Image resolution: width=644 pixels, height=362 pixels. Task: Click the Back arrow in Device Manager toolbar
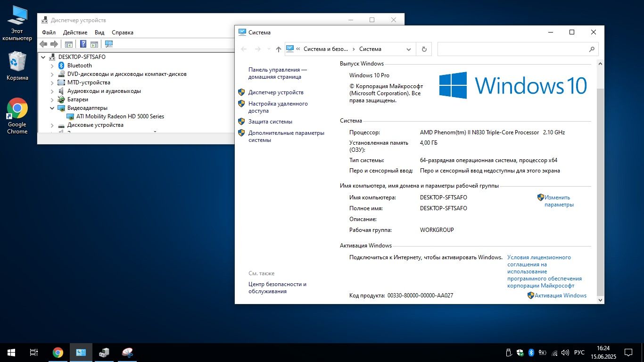[x=43, y=44]
